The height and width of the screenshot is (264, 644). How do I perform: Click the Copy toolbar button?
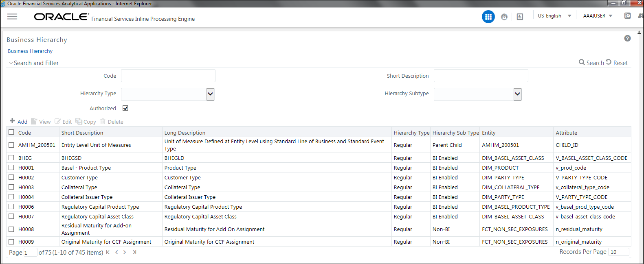(86, 121)
